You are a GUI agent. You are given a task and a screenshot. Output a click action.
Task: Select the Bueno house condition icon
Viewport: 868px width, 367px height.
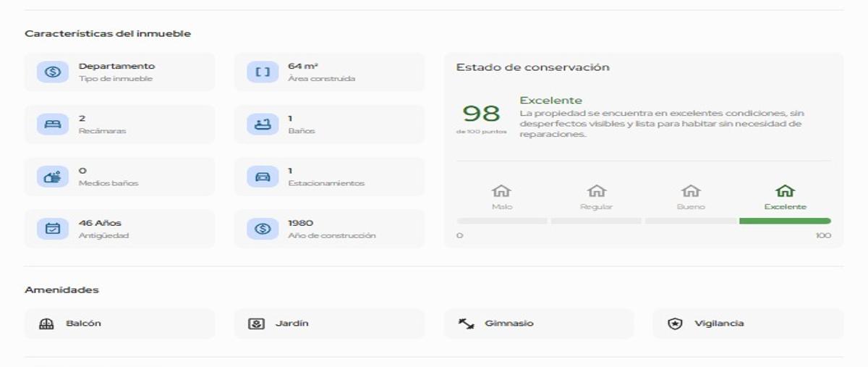tap(691, 191)
